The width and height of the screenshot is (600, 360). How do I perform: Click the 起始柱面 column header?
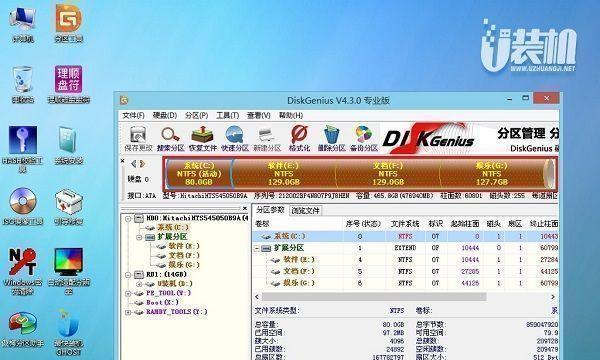[x=465, y=224]
